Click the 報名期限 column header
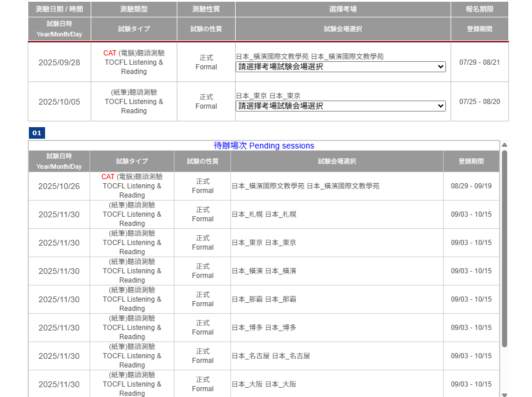 point(479,9)
